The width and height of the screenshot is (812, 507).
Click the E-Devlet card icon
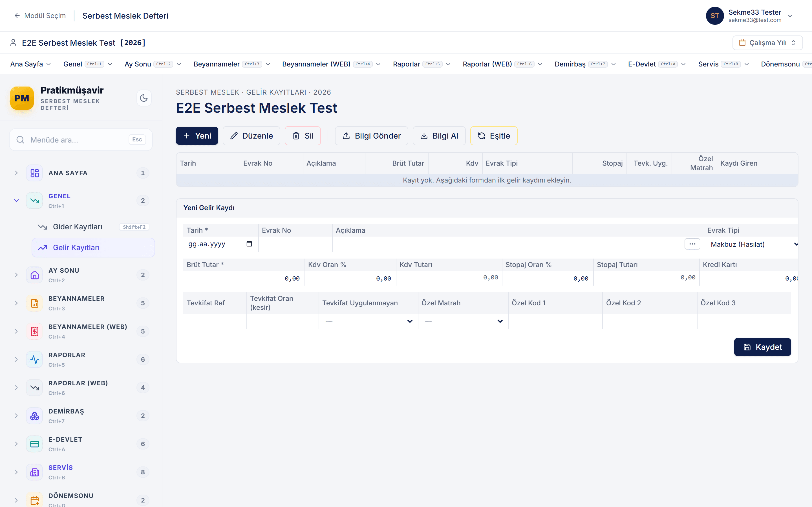[35, 444]
